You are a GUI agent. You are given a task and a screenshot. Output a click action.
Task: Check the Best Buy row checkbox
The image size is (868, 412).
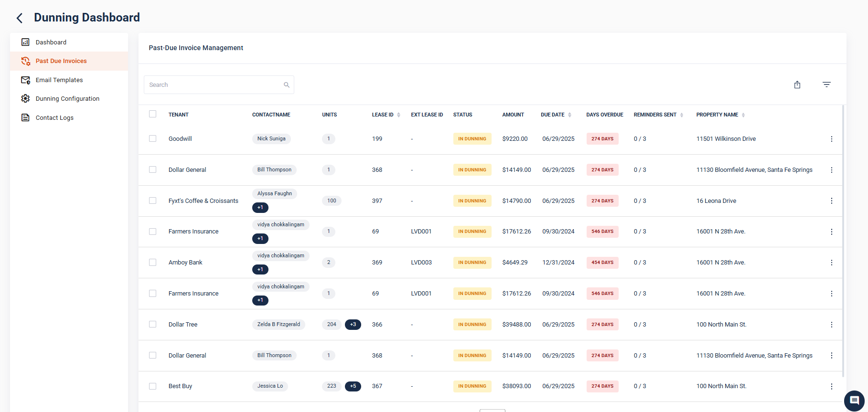click(153, 386)
